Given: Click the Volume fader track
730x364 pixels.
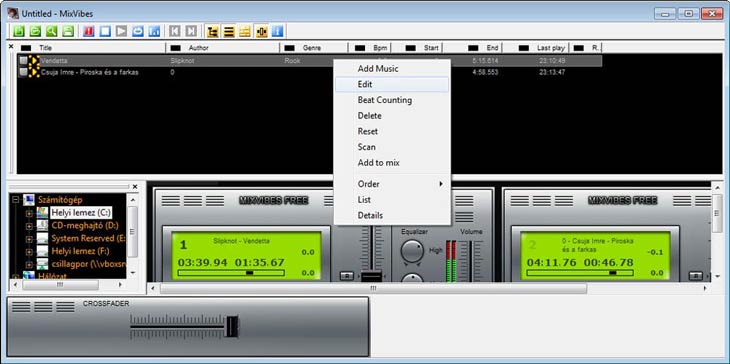Looking at the screenshot, I should pyautogui.click(x=472, y=261).
